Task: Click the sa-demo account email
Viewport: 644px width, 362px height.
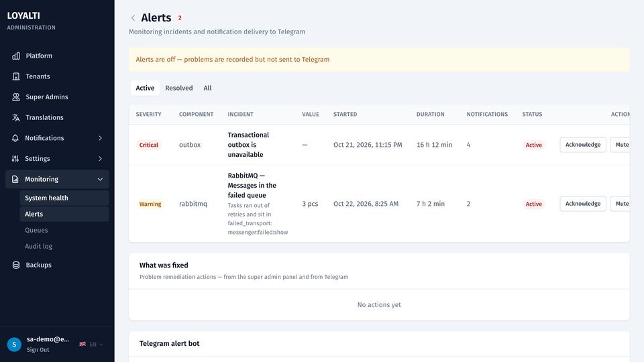Action: 48,339
